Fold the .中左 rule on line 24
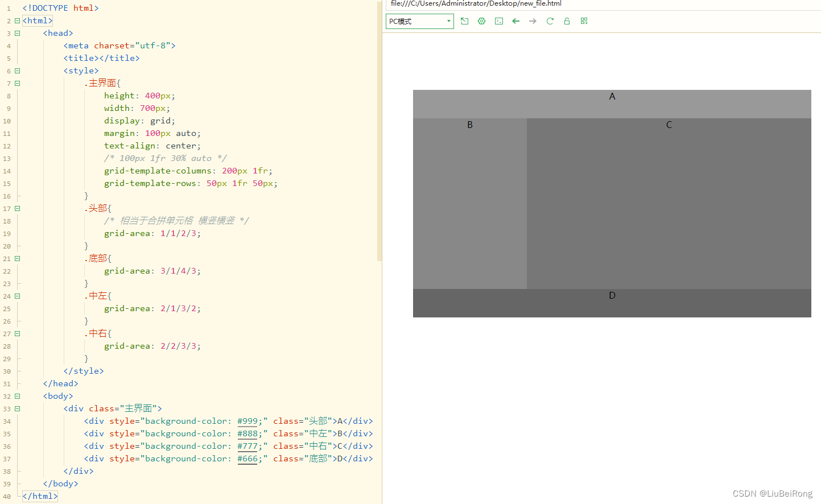 click(17, 296)
